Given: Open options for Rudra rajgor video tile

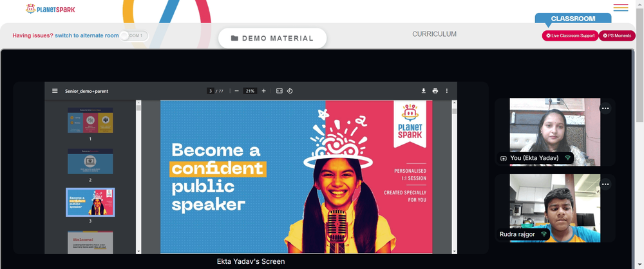Looking at the screenshot, I should pyautogui.click(x=605, y=184).
